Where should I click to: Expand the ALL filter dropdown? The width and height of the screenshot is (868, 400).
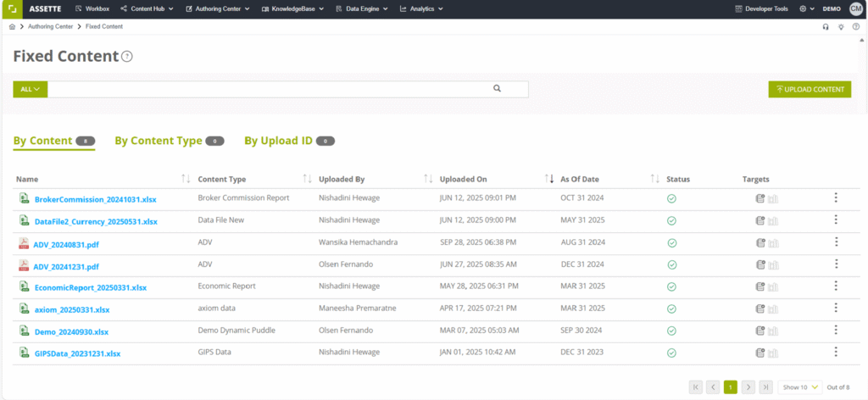pos(31,89)
